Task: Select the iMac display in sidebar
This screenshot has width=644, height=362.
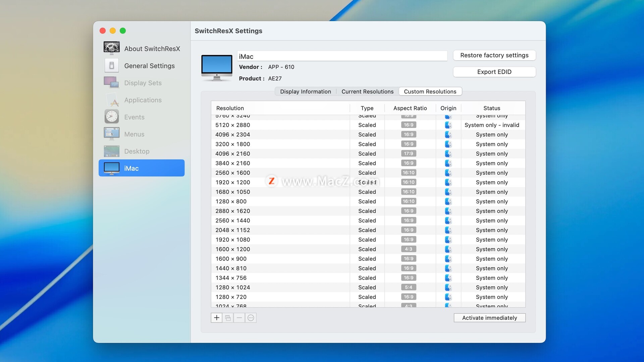Action: pyautogui.click(x=142, y=168)
